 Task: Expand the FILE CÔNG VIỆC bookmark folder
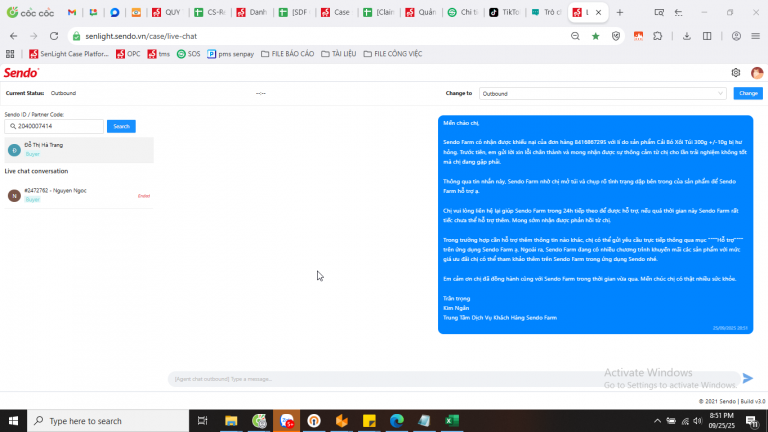(x=392, y=54)
